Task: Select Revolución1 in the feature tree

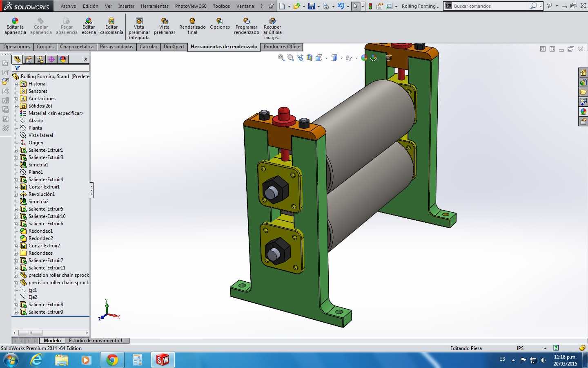Action: 41,194
